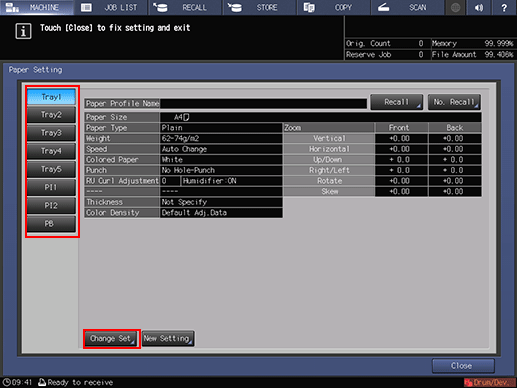
Task: Open the help question mark icon
Action: coord(504,7)
